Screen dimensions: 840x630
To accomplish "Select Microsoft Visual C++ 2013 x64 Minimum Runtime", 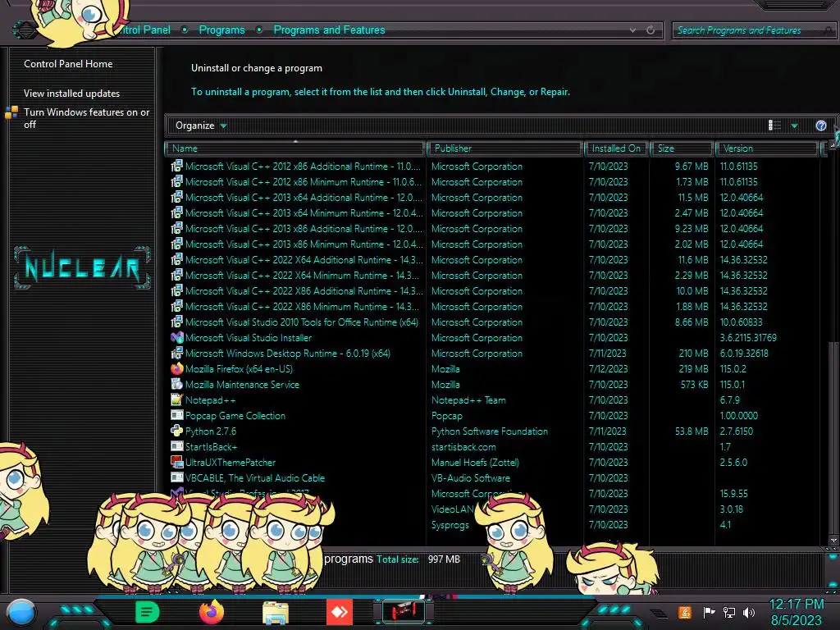I will [x=304, y=213].
